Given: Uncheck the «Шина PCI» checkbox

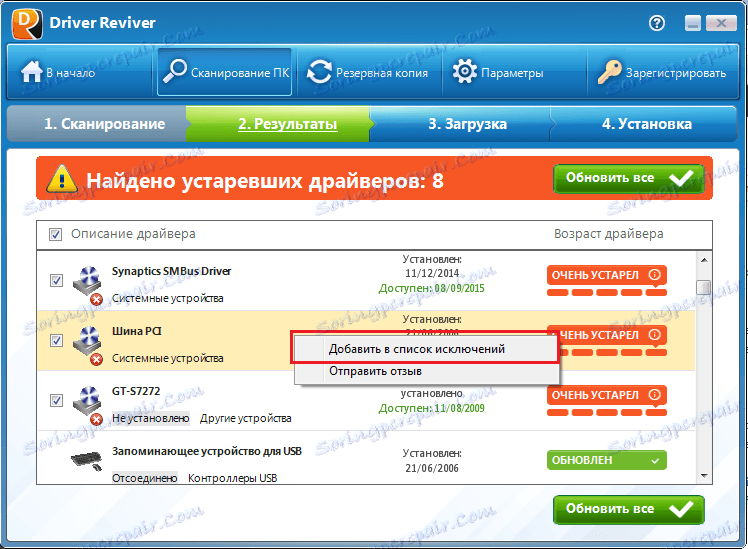Looking at the screenshot, I should coord(56,340).
